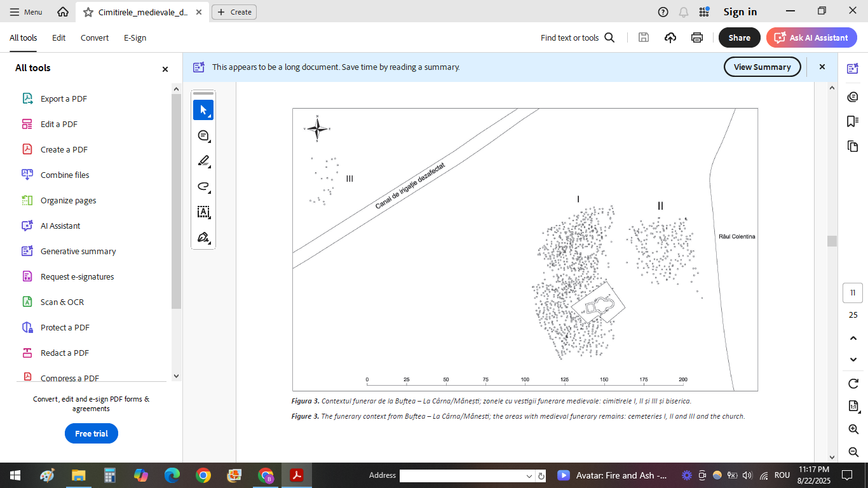Zoom in using magnifier plus icon
Viewport: 868px width, 488px height.
point(853,430)
